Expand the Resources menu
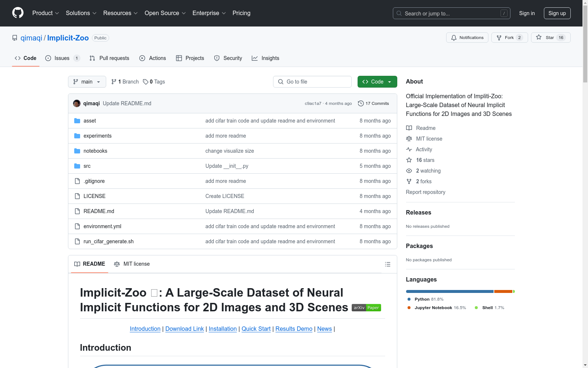 pos(121,13)
